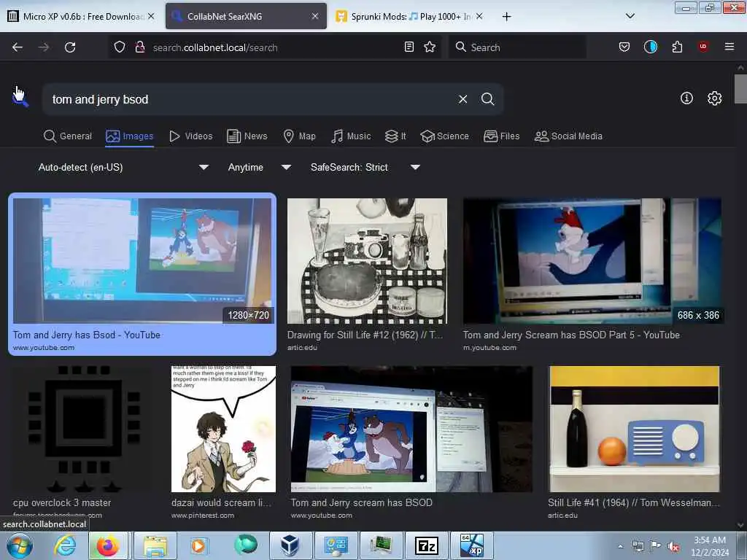Open the BSOD Part 5 video thumbnail

click(x=592, y=261)
